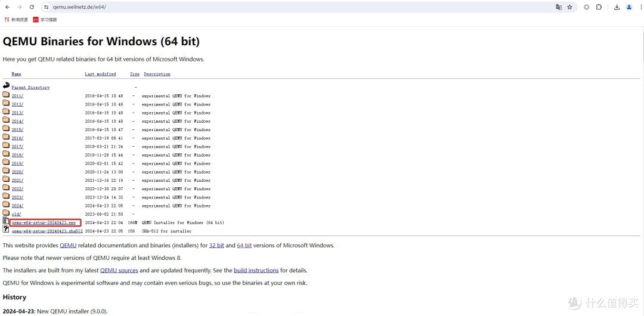
Task: Click folder icon beside 2024/
Action: 6,205
